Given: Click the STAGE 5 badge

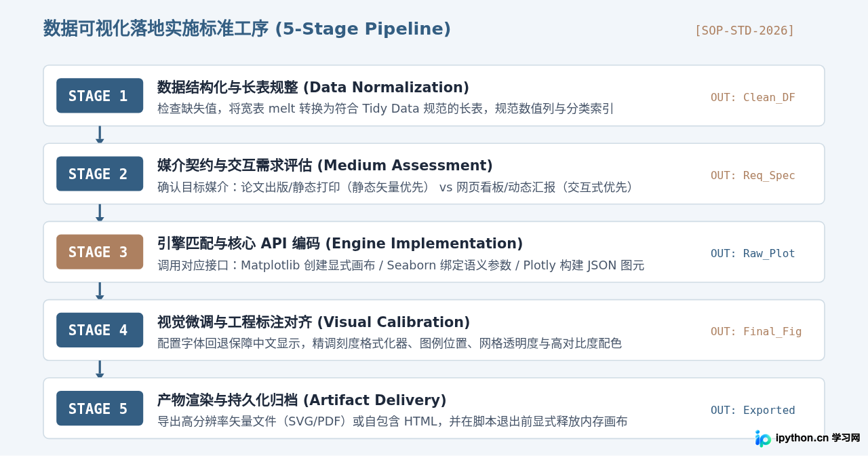Looking at the screenshot, I should (100, 408).
